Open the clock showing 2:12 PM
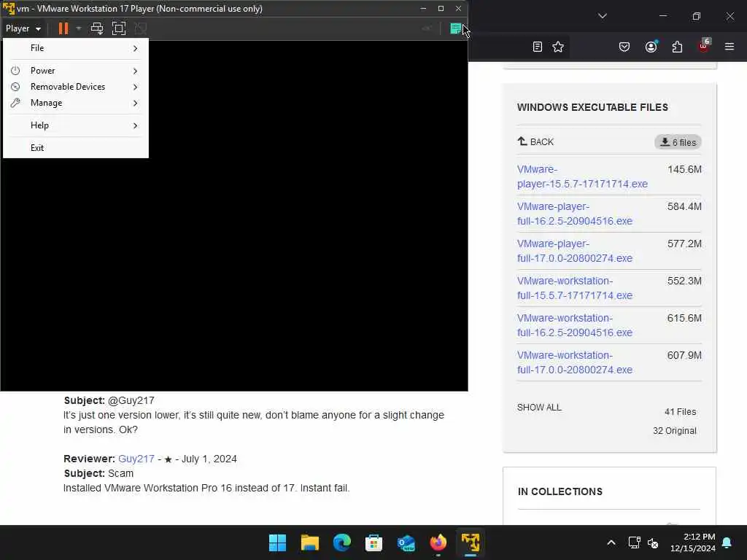 [693, 542]
